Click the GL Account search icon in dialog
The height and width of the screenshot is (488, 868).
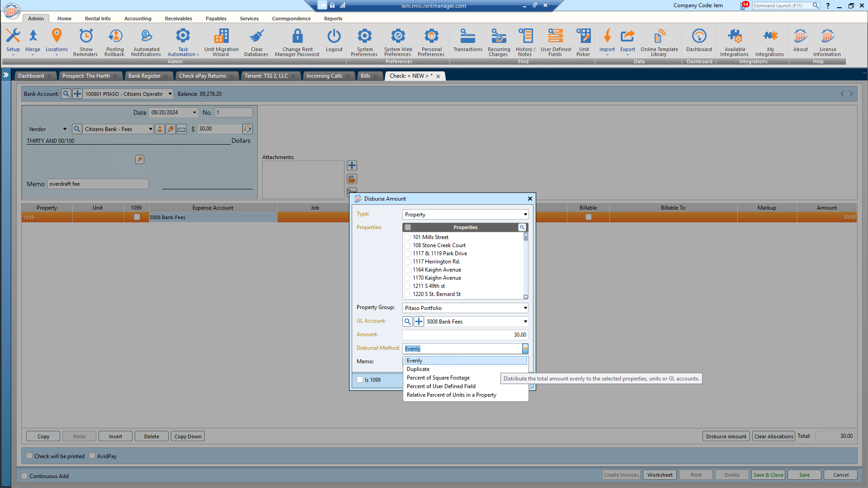407,321
